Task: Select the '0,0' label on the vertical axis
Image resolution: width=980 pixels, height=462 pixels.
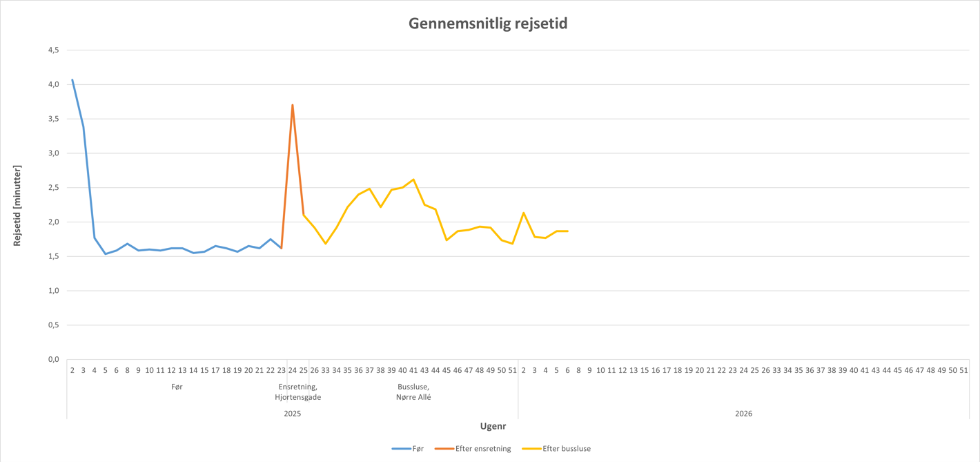Action: [x=53, y=360]
